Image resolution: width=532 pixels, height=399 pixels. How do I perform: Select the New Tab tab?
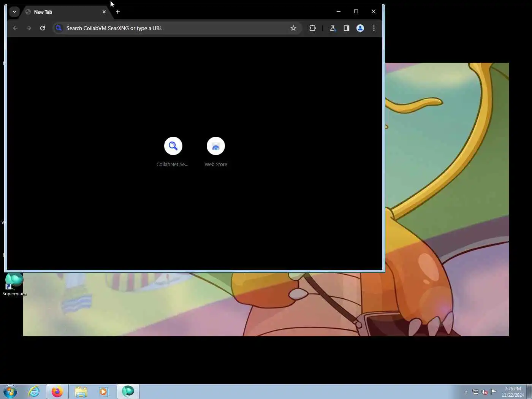(x=66, y=12)
